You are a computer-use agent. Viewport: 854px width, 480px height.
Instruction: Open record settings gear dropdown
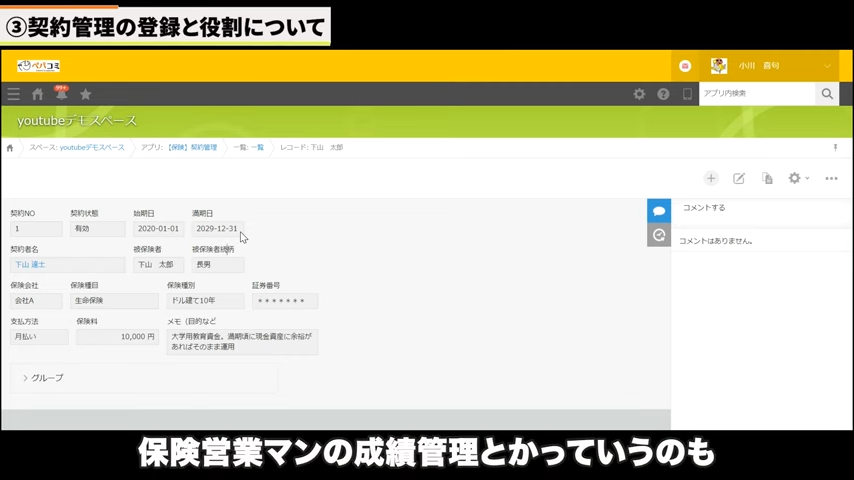tap(798, 178)
